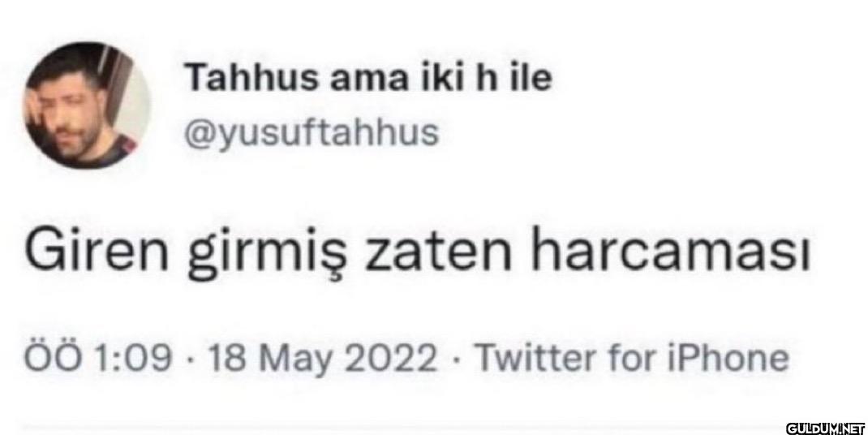868x435 pixels.
Task: Open the profile picture of yusuftahhus
Action: click(86, 106)
